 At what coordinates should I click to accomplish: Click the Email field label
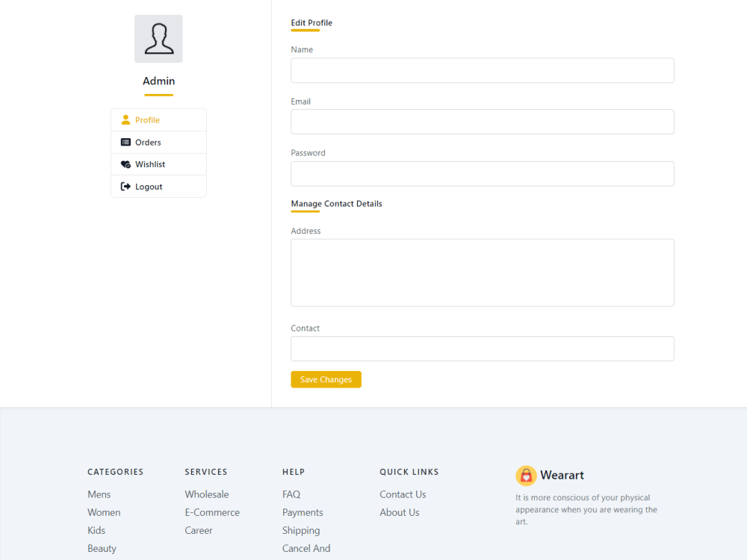300,102
